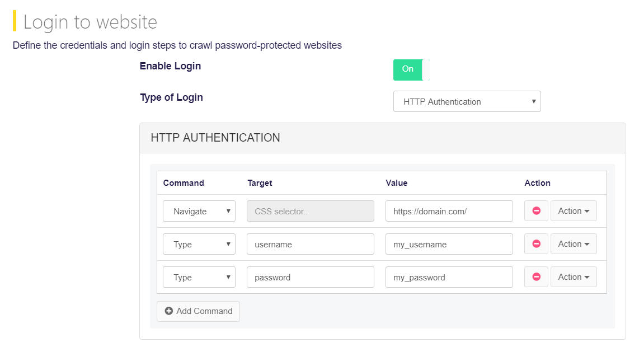Edit the password target field
Screen dimensions: 644x347
pos(311,277)
